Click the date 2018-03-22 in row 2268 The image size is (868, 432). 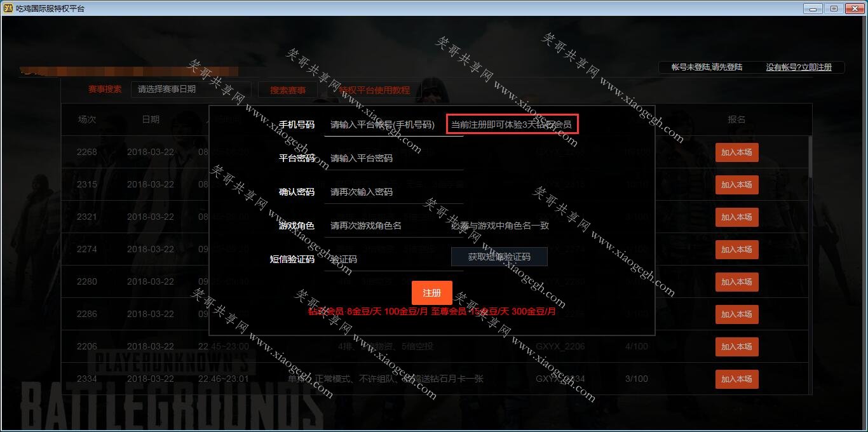[x=151, y=152]
